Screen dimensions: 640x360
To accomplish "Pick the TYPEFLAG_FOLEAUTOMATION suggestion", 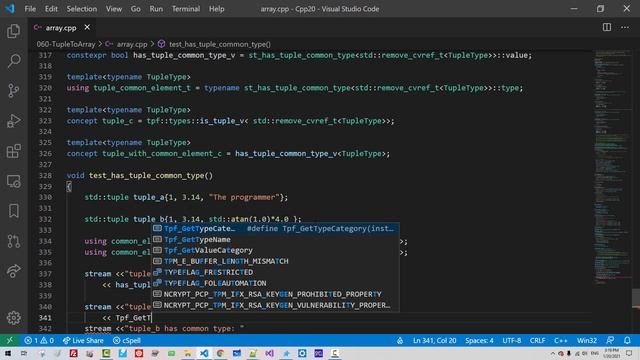I will [x=275, y=283].
